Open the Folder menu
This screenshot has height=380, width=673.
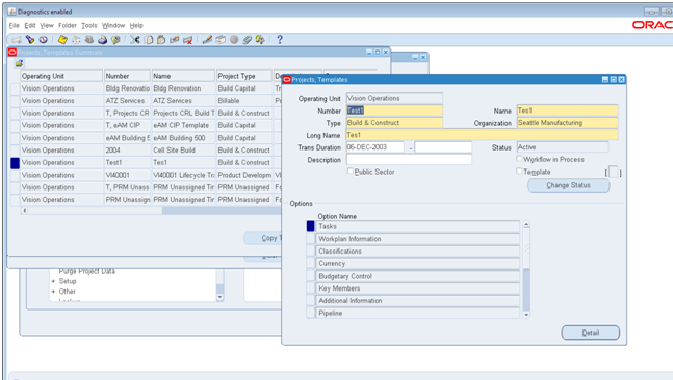tap(67, 25)
